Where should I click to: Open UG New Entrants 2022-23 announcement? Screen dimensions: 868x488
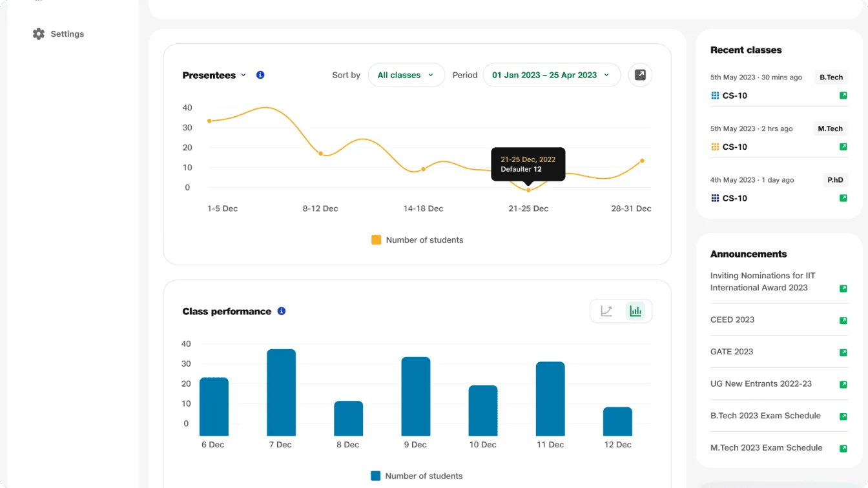point(761,383)
